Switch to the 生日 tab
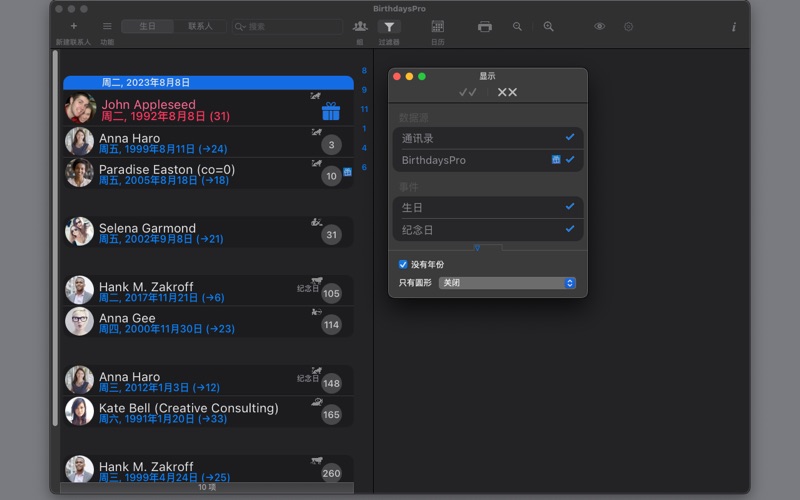The width and height of the screenshot is (800, 500). coord(148,27)
